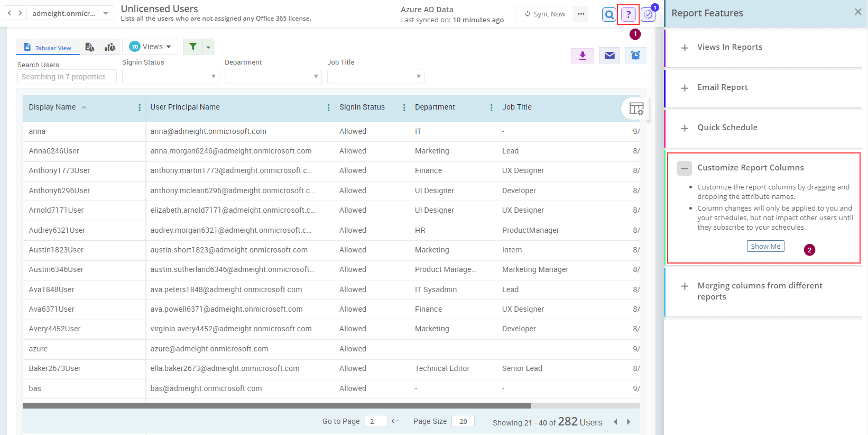Click the green filter funnel icon

tap(193, 47)
